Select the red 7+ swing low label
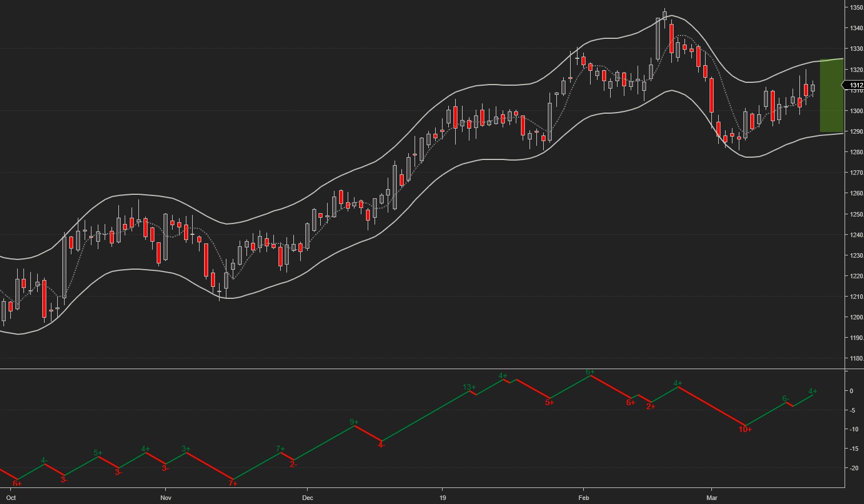The image size is (864, 504). point(233,483)
